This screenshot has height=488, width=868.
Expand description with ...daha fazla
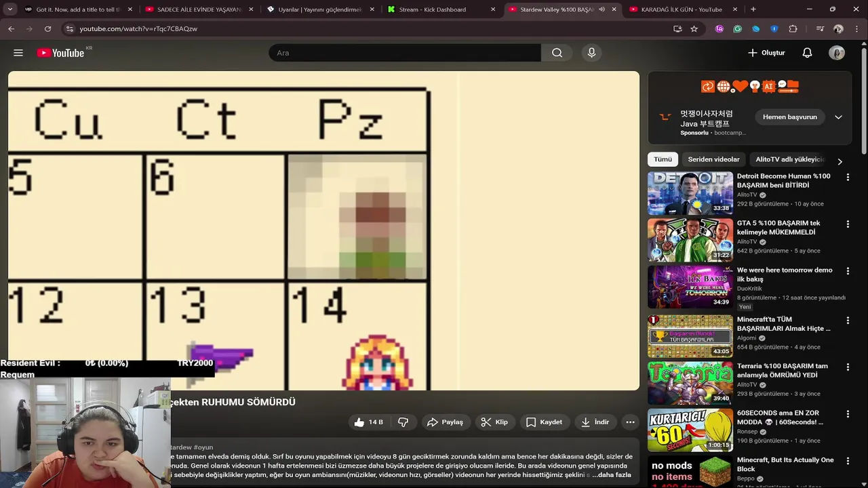pos(611,474)
